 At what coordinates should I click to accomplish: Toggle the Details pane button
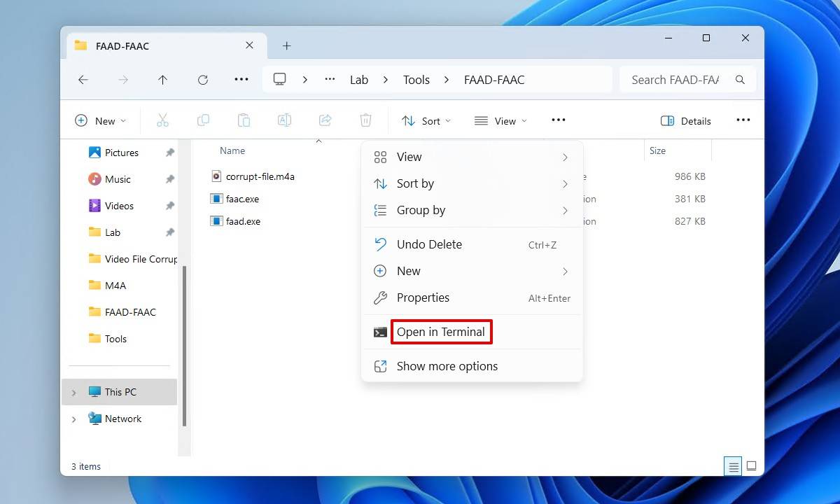[x=686, y=120]
